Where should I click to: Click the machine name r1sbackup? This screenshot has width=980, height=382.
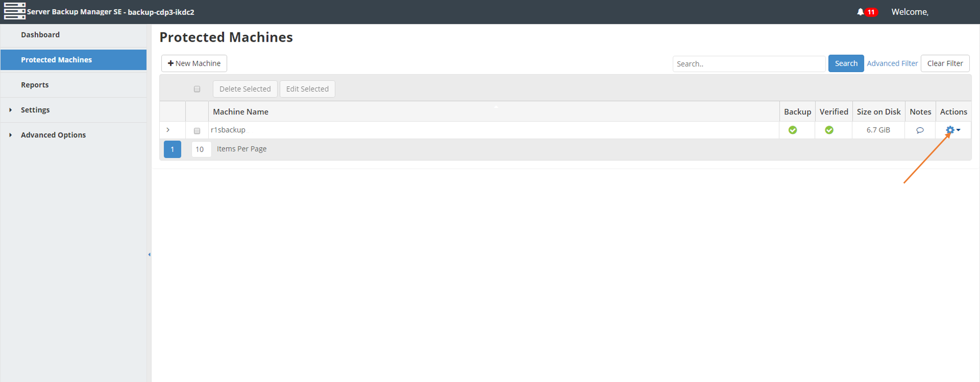(228, 130)
